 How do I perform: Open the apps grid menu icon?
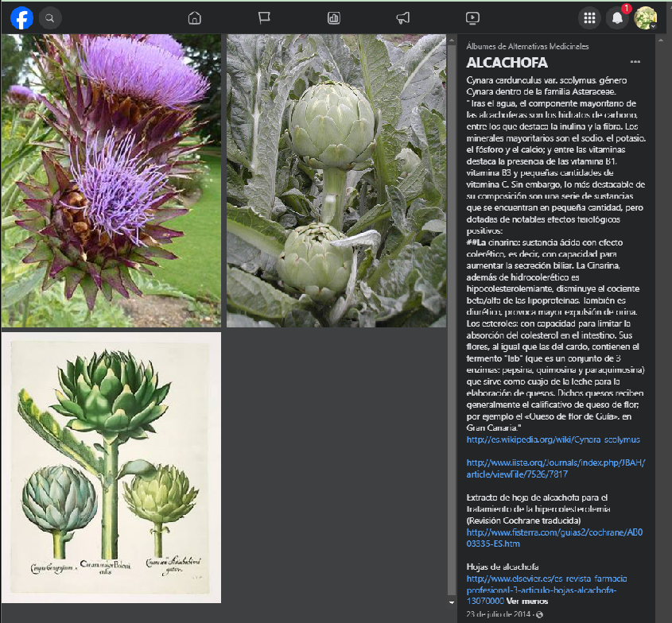pos(589,17)
